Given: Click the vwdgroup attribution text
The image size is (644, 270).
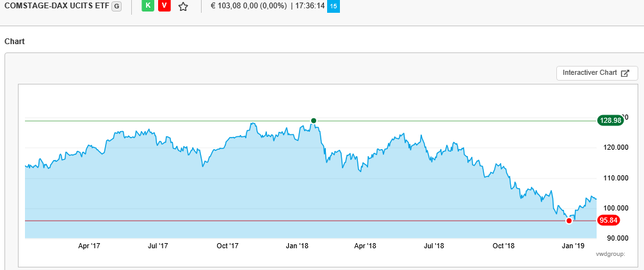Looking at the screenshot, I should (x=610, y=254).
